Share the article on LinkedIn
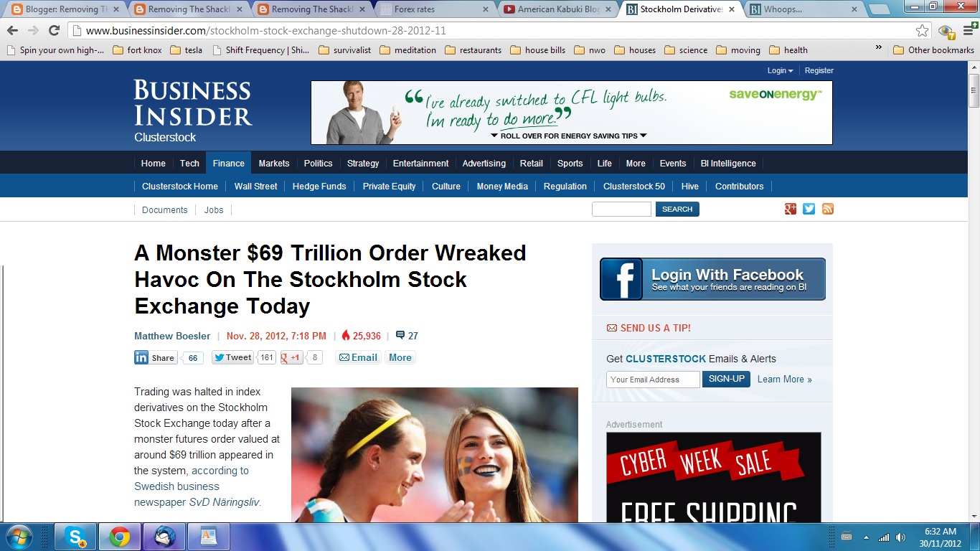Screen dimensions: 980x551 [156, 357]
